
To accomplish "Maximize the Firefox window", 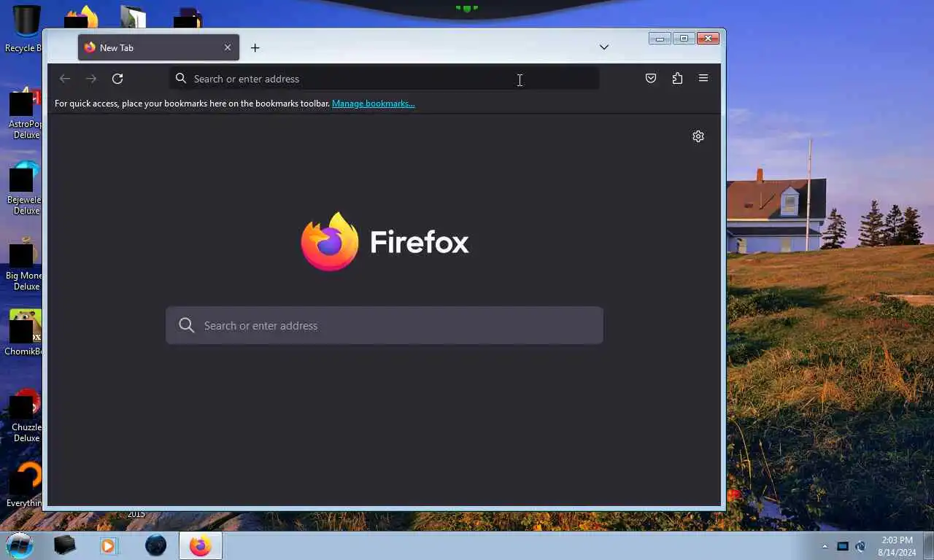I will click(684, 39).
